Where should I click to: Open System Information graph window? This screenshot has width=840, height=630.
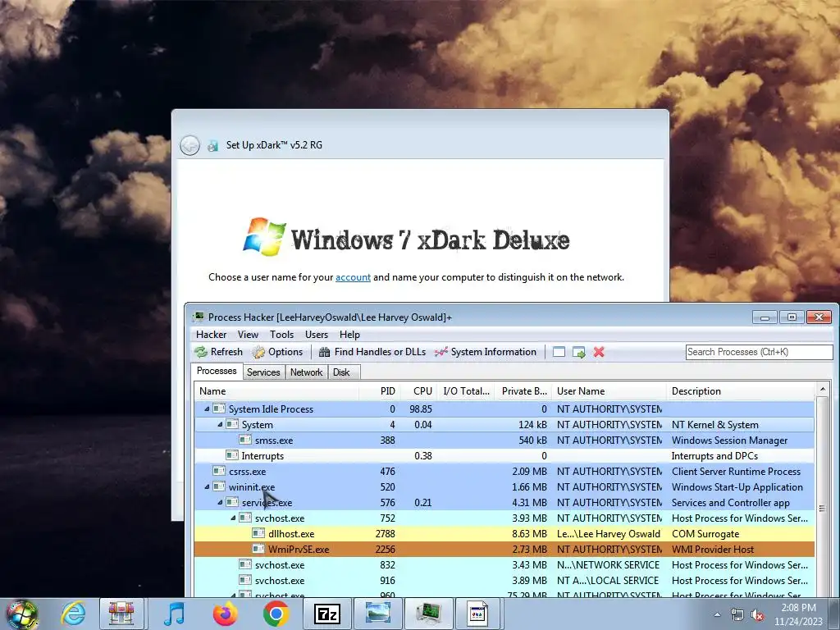[x=486, y=352]
